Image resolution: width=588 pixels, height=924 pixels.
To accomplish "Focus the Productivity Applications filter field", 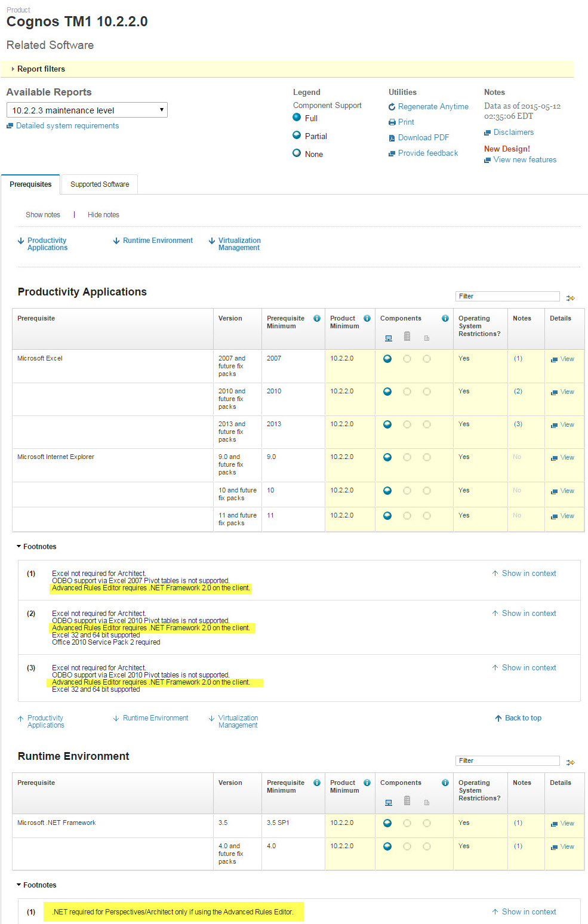I will 507,296.
